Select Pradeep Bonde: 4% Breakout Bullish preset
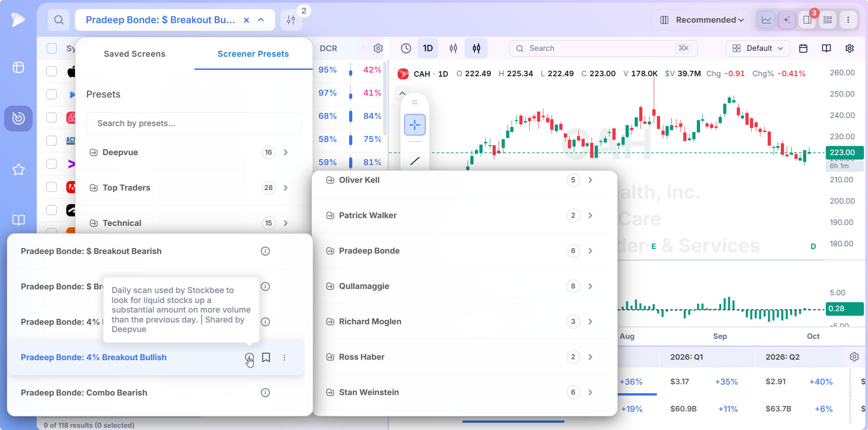The width and height of the screenshot is (868, 430). pyautogui.click(x=94, y=357)
